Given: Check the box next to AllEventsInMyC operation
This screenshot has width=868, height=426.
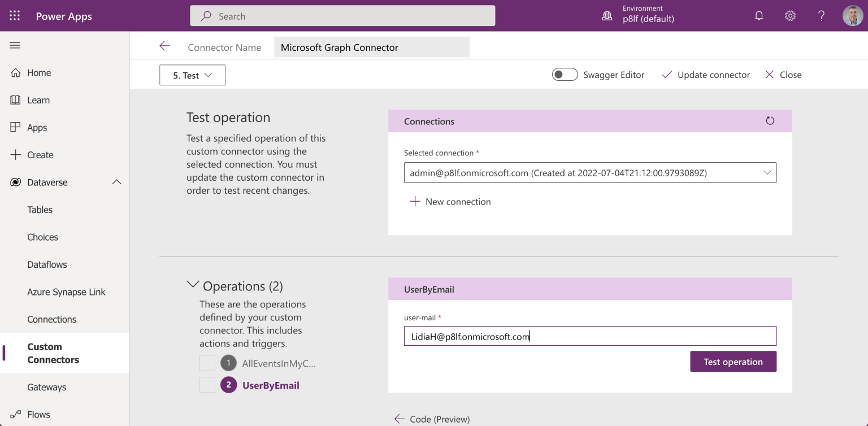Looking at the screenshot, I should tap(207, 363).
